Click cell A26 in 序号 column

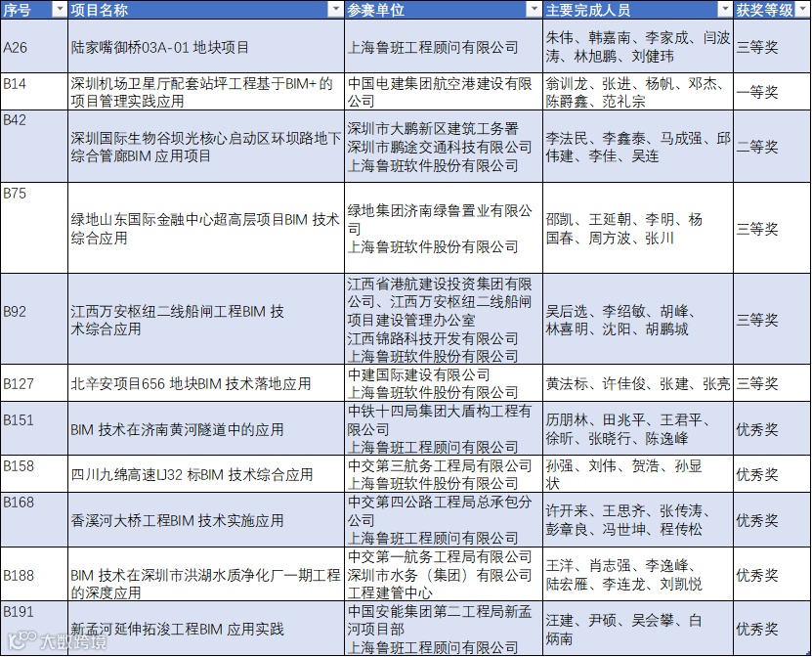tap(34, 46)
